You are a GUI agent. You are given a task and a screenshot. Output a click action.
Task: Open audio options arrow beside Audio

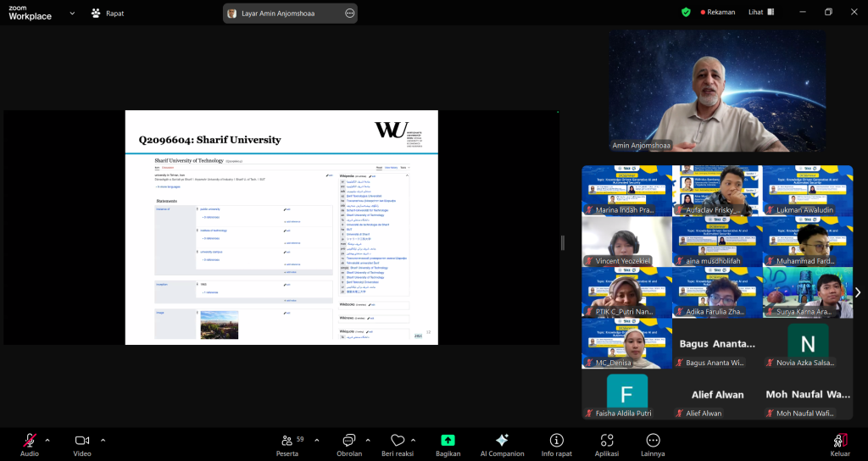click(x=47, y=441)
